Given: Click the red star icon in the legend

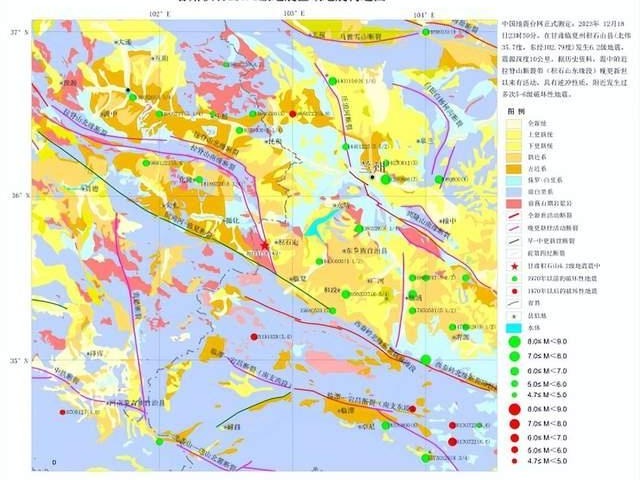Looking at the screenshot, I should (512, 264).
